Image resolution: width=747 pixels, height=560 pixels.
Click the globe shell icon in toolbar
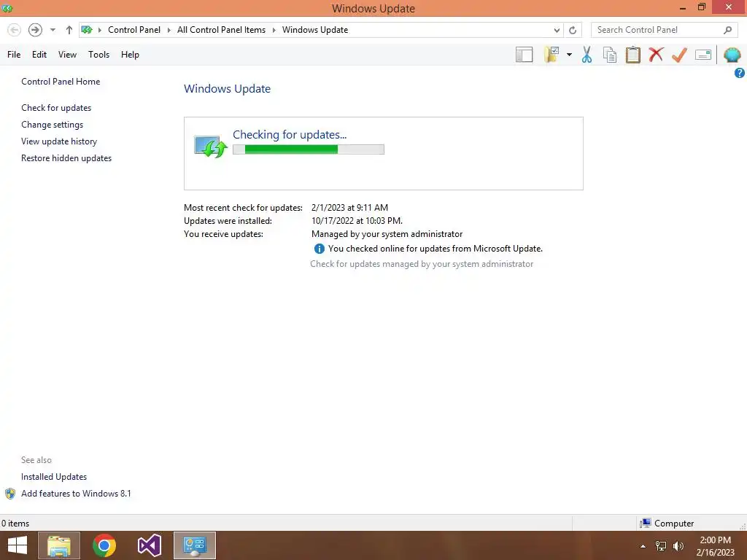[732, 55]
